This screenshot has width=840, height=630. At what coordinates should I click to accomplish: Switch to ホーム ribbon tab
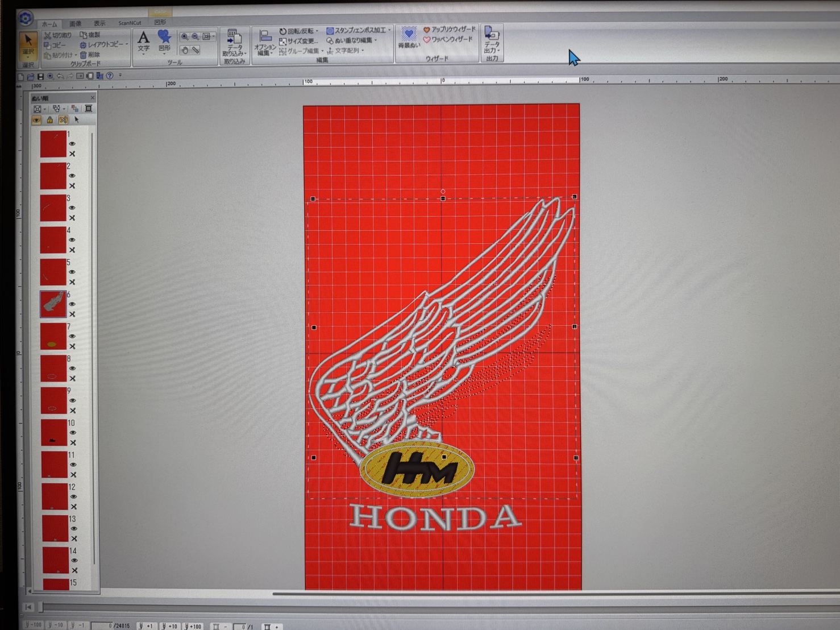[x=49, y=24]
